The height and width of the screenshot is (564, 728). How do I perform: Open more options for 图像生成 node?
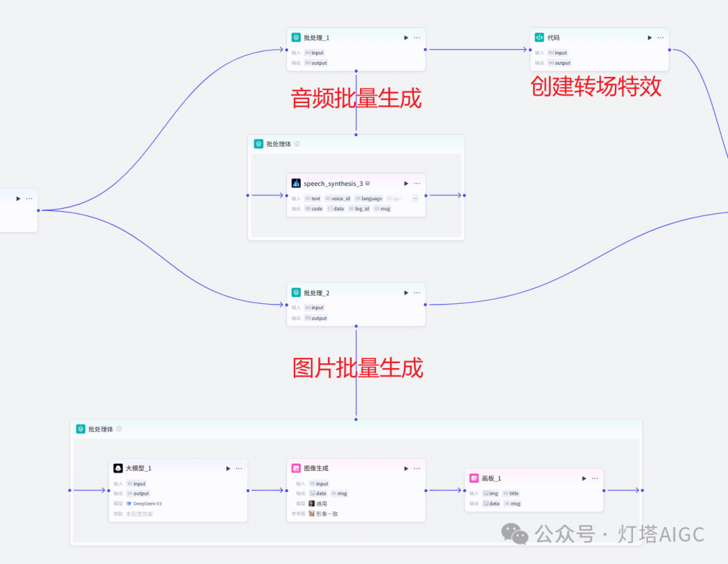point(417,468)
